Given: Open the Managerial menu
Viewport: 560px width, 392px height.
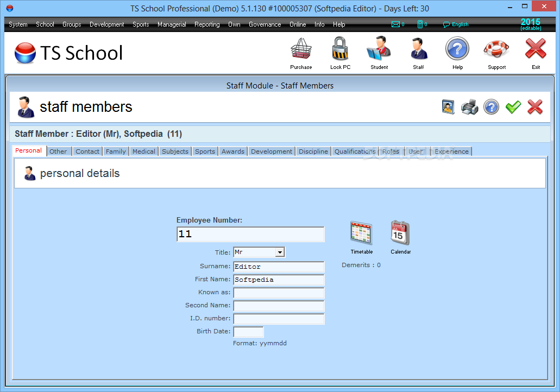Looking at the screenshot, I should coord(172,24).
